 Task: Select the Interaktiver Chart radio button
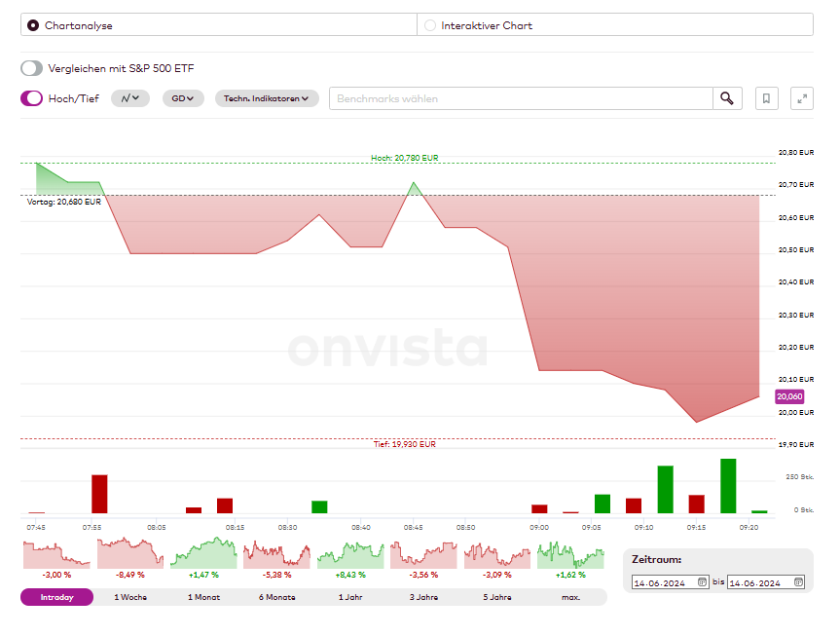(430, 25)
